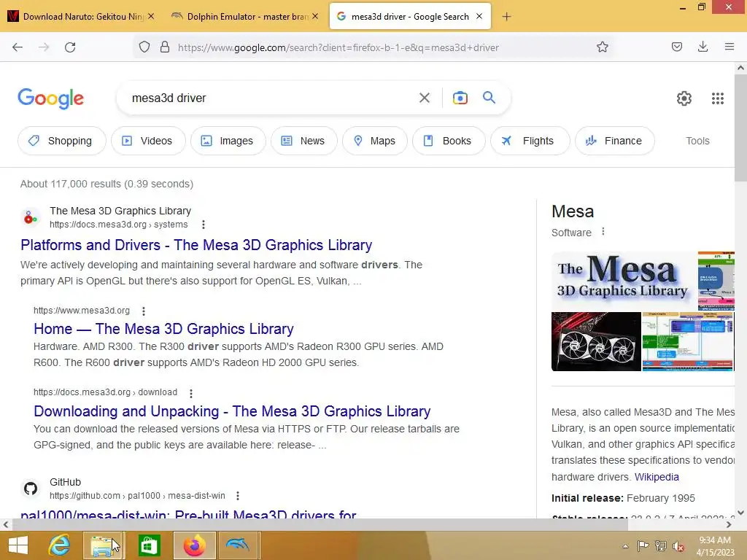Image resolution: width=747 pixels, height=560 pixels.
Task: Click the Google logo
Action: (50, 98)
